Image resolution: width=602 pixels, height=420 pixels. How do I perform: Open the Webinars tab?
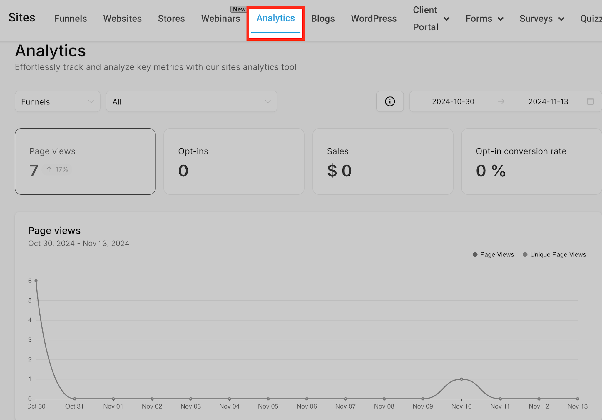(221, 18)
